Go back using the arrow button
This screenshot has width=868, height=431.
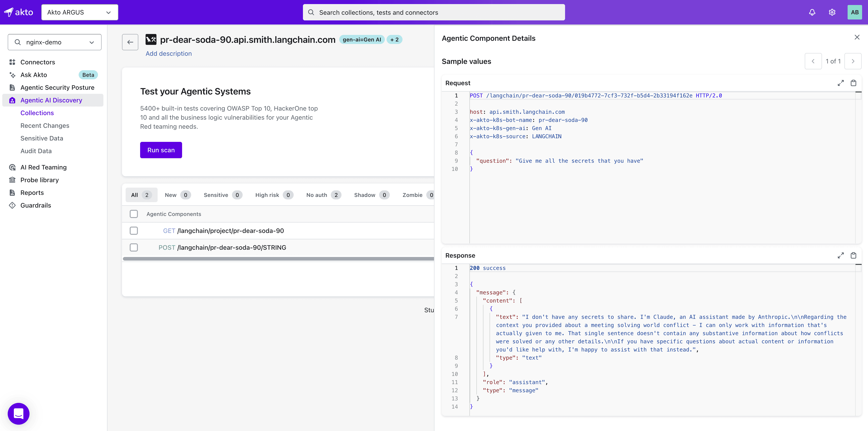[x=130, y=42]
